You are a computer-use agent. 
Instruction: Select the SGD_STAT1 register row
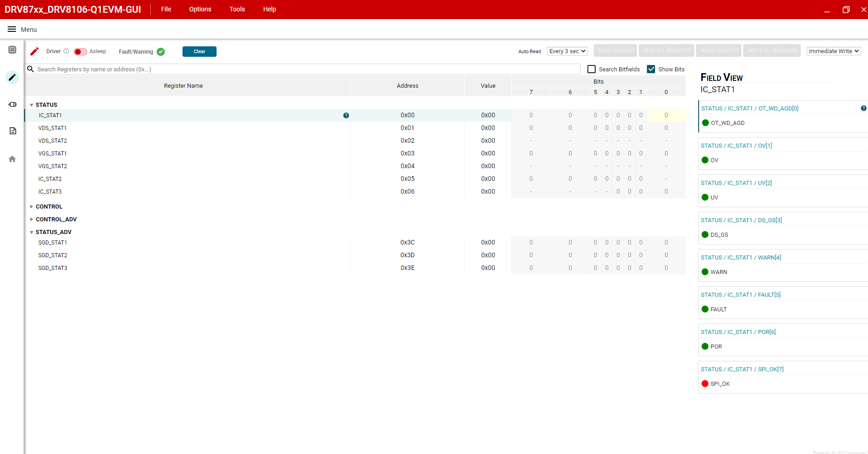point(355,243)
